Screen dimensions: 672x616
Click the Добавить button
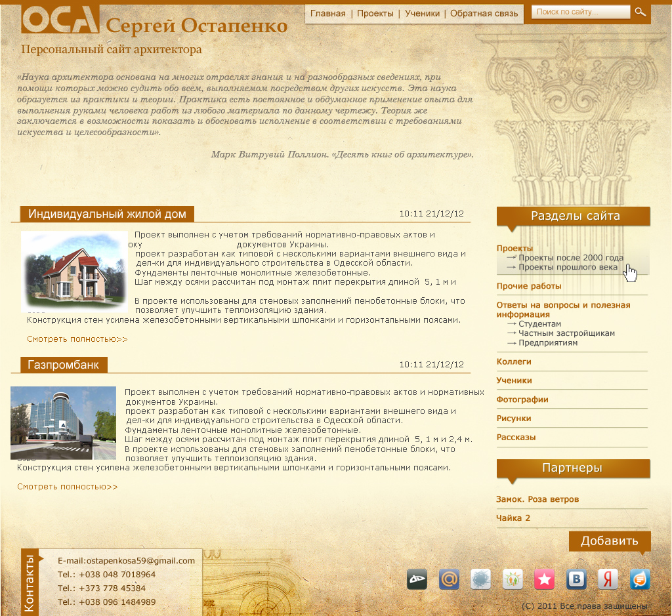click(x=609, y=541)
